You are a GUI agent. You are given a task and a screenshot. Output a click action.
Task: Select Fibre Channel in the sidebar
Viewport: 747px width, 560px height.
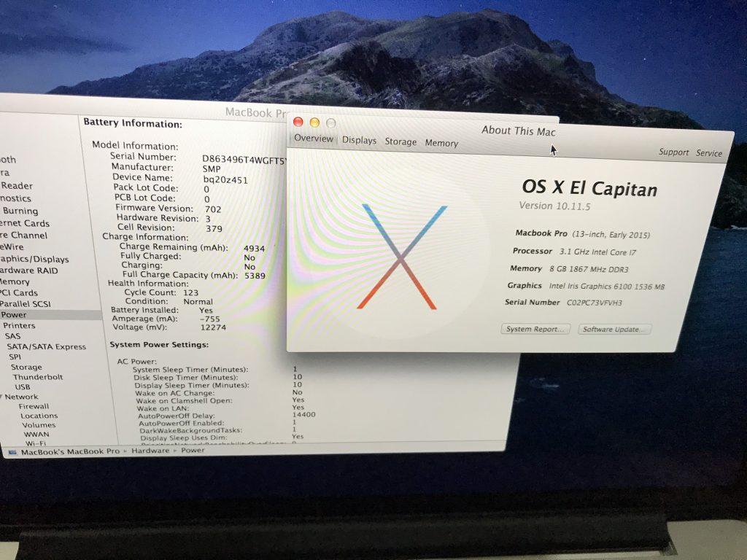[23, 236]
